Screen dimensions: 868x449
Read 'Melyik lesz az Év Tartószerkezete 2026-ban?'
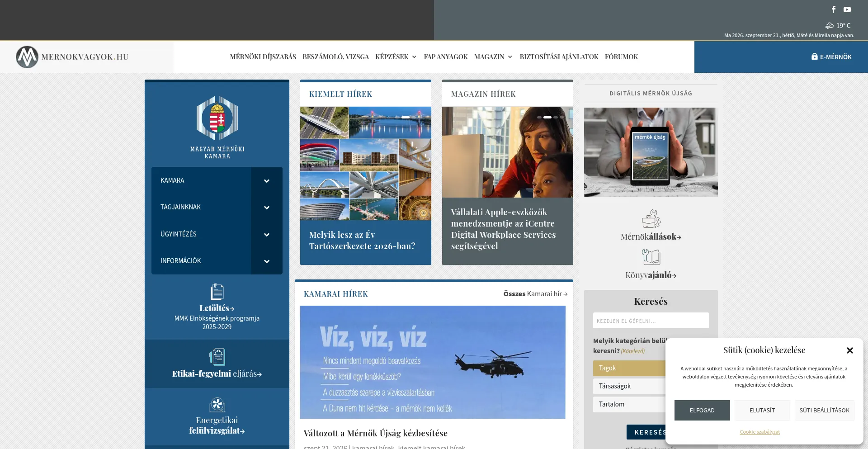pyautogui.click(x=363, y=241)
